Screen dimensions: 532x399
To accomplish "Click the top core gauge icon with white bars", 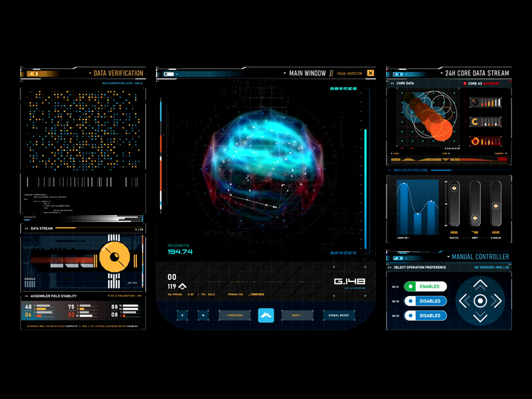I will 486,103.
